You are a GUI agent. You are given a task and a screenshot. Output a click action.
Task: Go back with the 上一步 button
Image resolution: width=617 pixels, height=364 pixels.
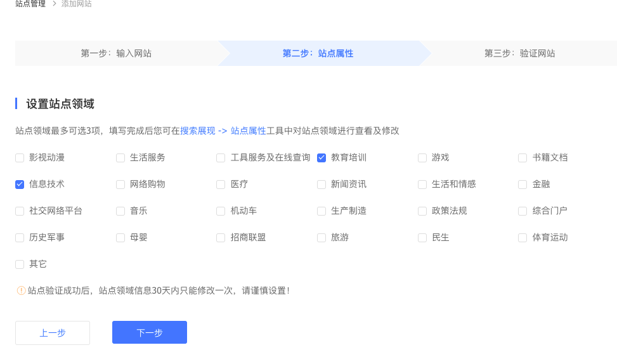pyautogui.click(x=53, y=333)
